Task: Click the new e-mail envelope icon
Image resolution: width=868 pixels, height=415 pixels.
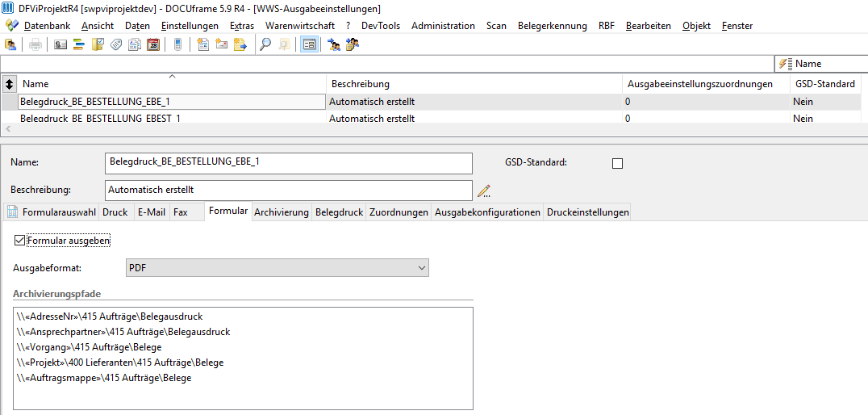Action: [221, 45]
